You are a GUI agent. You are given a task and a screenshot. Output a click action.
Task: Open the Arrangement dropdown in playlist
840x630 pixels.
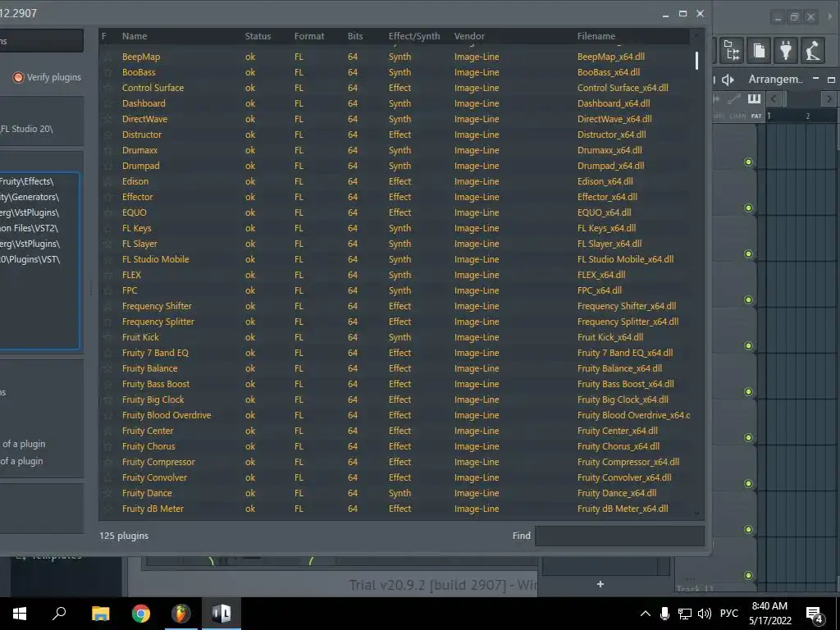pos(774,80)
